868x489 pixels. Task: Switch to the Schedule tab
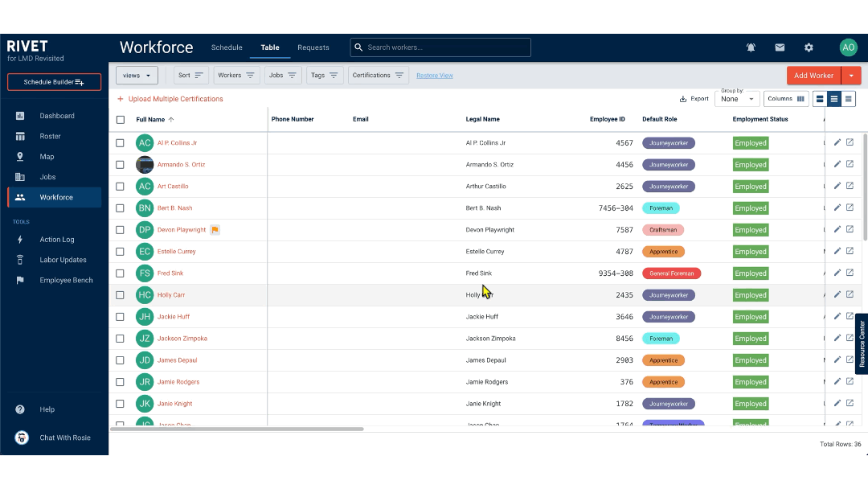227,47
